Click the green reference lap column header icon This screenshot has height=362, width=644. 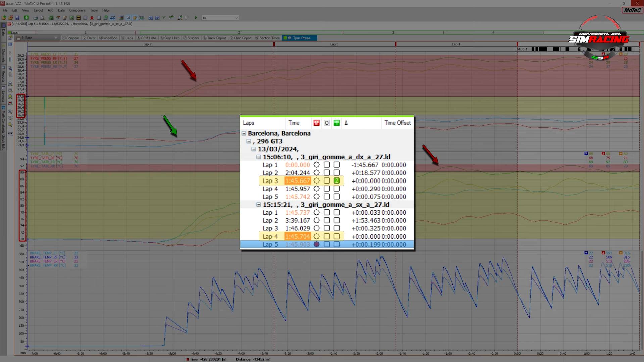(336, 123)
